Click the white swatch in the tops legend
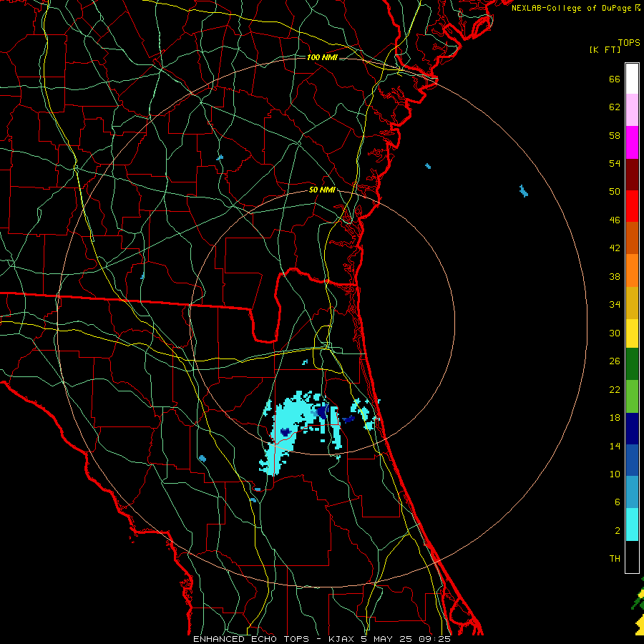This screenshot has width=644, height=644. click(632, 79)
